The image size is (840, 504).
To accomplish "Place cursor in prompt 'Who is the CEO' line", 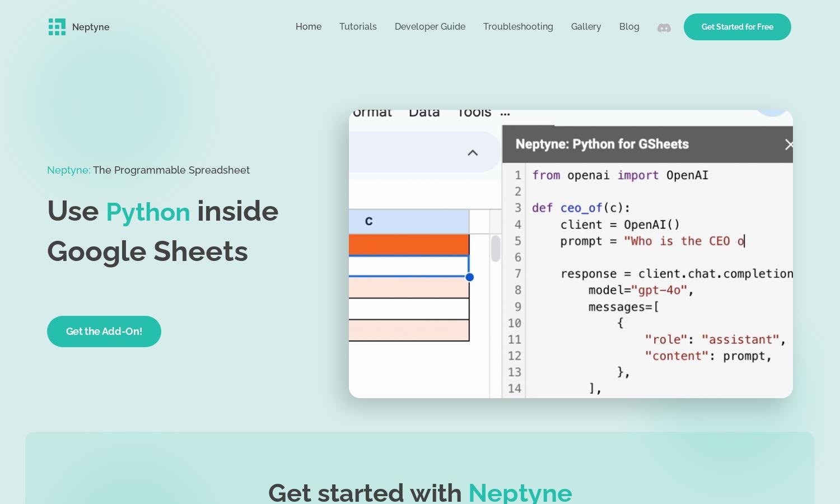I will (652, 241).
